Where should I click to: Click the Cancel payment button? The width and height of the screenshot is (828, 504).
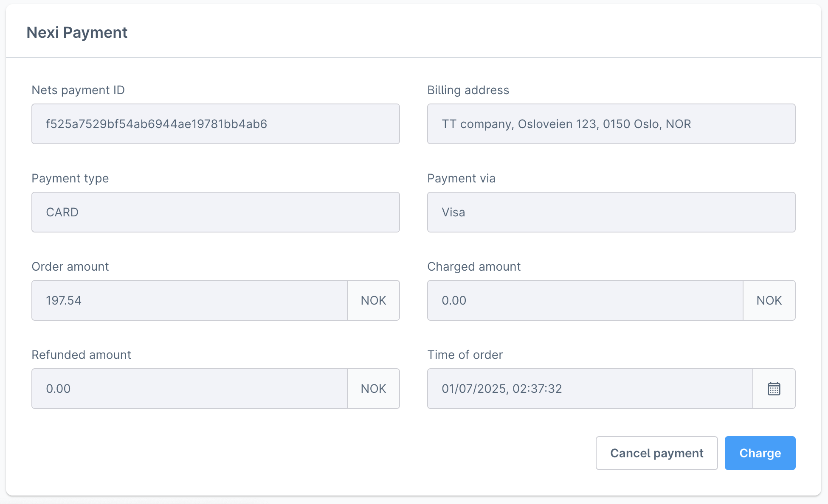(x=656, y=453)
